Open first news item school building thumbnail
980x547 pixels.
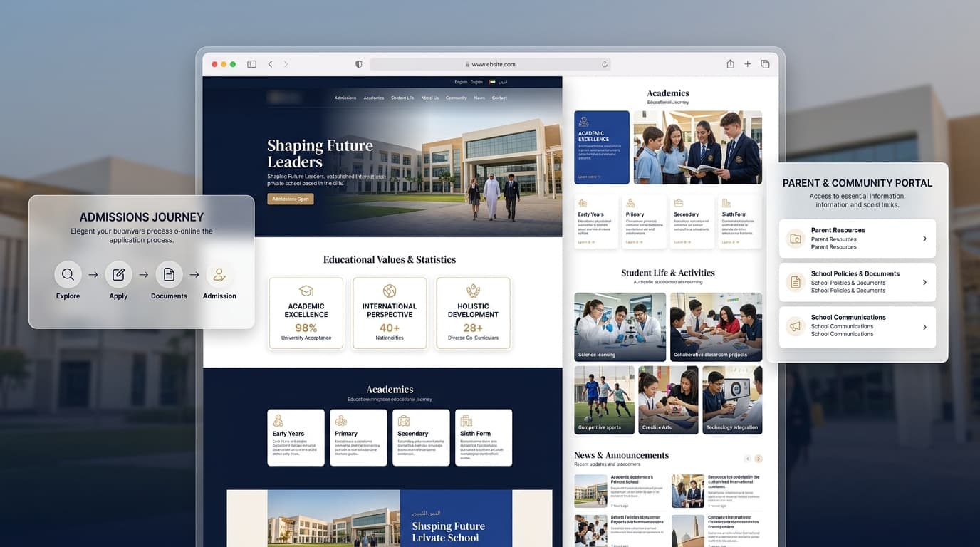coord(591,491)
